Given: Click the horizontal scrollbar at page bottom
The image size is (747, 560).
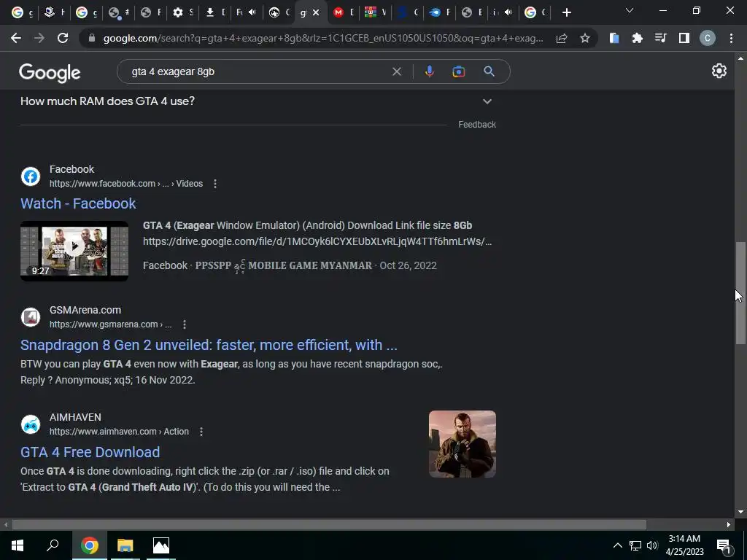Looking at the screenshot, I should click(329, 525).
